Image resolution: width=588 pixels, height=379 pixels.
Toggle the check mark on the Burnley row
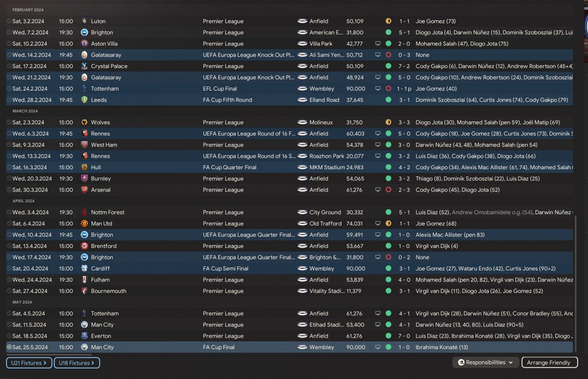click(9, 178)
